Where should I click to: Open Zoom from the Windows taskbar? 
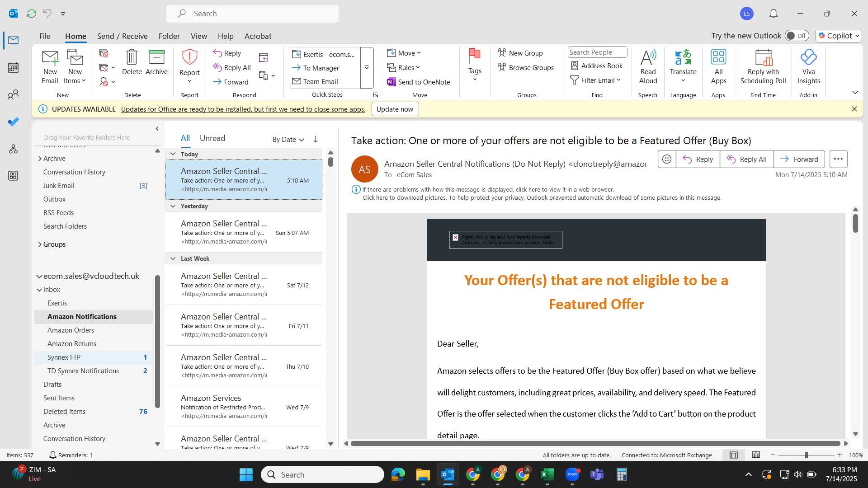pyautogui.click(x=572, y=474)
